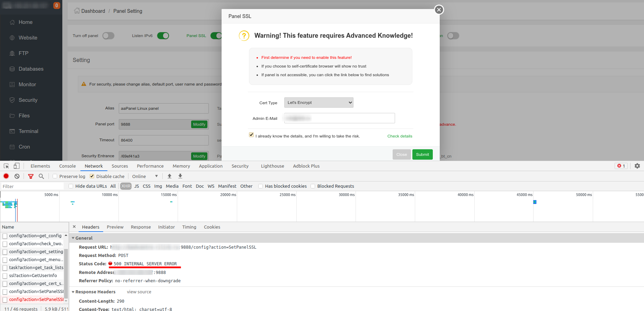Open the Response tab of request

[141, 227]
